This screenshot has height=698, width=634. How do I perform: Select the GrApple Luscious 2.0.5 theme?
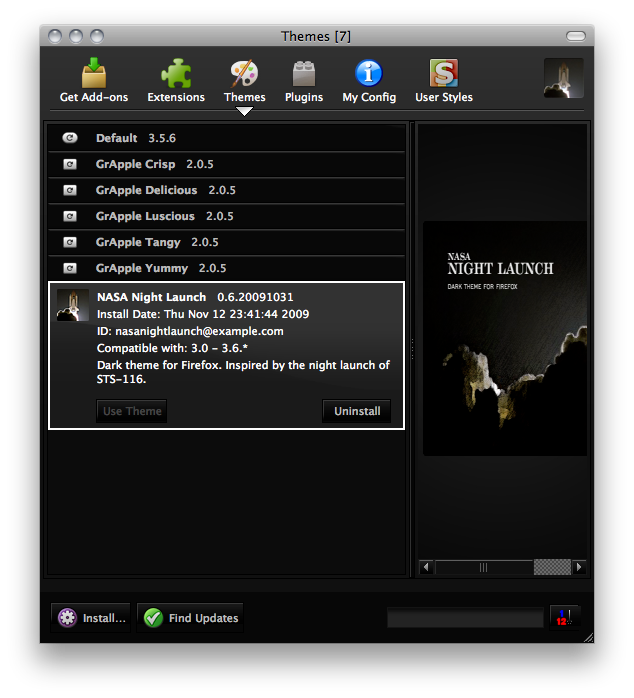[x=227, y=216]
